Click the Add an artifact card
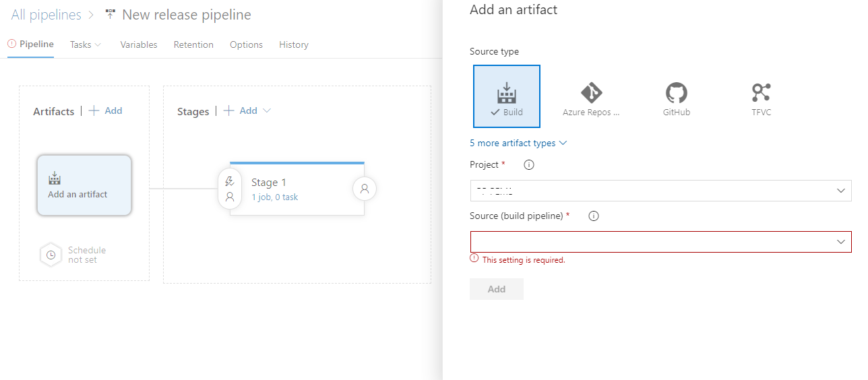868x380 pixels. (x=84, y=185)
